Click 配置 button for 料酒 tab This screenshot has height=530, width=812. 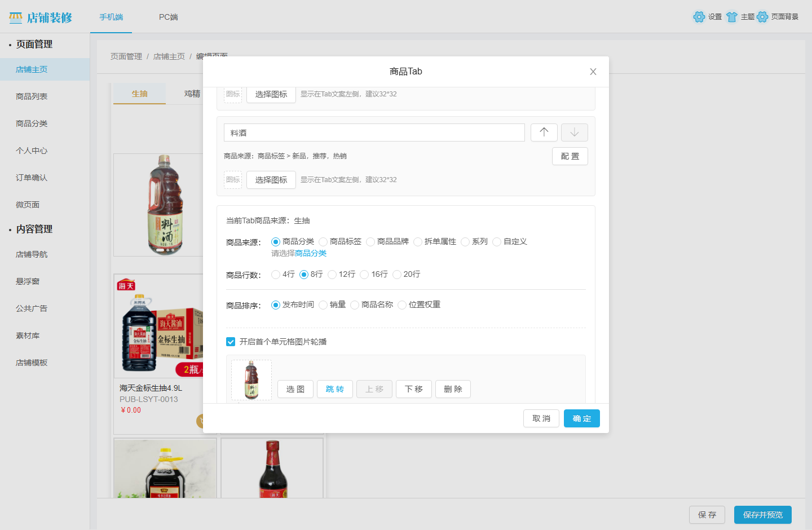tap(570, 156)
